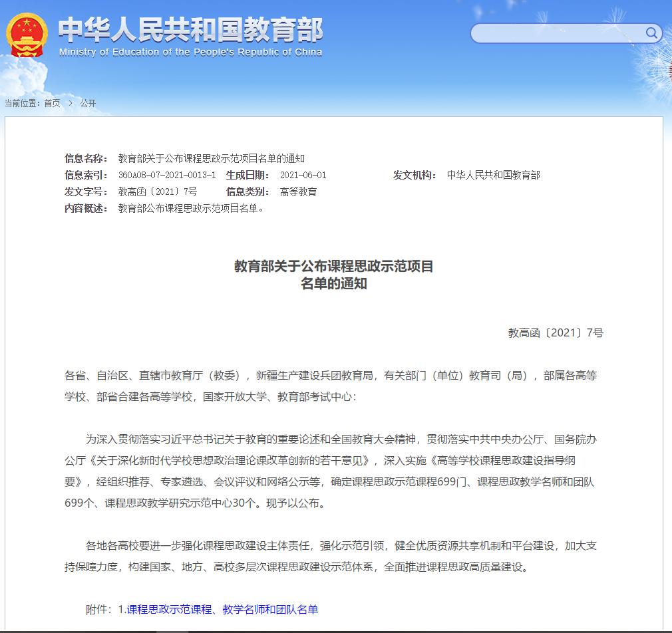Screen dimensions: 672x633
Task: Click the national emblem logo
Action: [27, 35]
